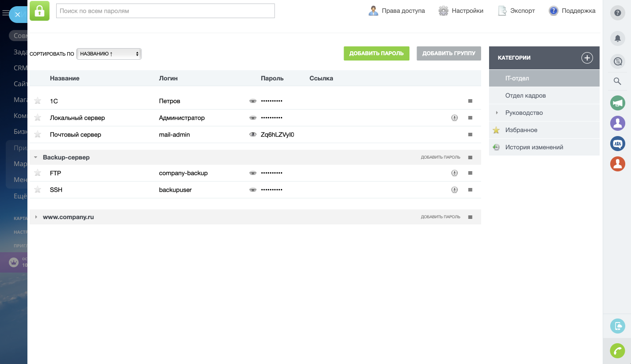Open Права доступа settings
Screen dimensions: 631x364
[397, 11]
